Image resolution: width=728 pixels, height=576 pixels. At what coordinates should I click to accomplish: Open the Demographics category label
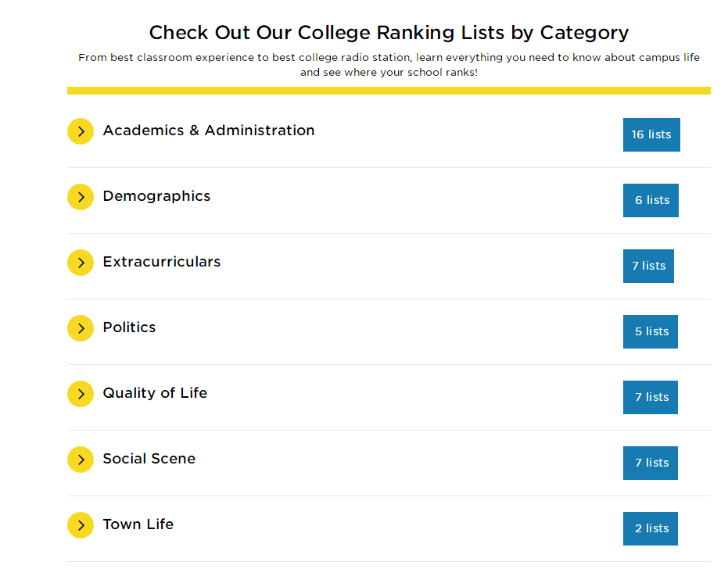[156, 196]
